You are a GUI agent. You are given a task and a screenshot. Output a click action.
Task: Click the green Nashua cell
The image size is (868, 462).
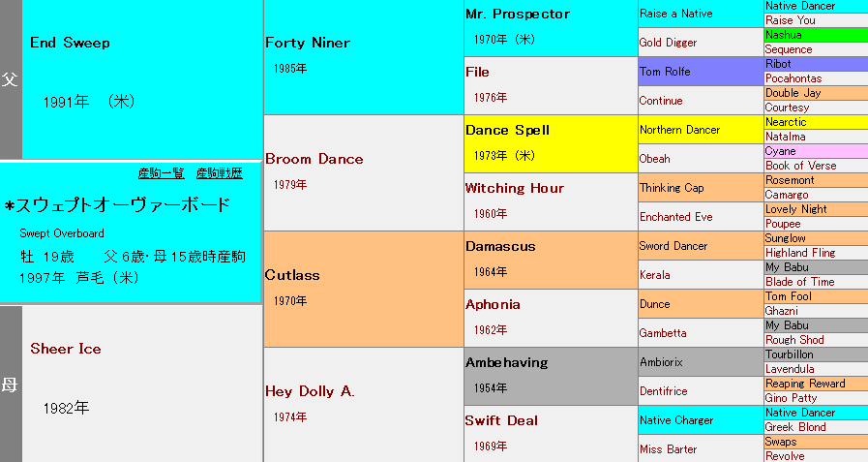tap(816, 35)
